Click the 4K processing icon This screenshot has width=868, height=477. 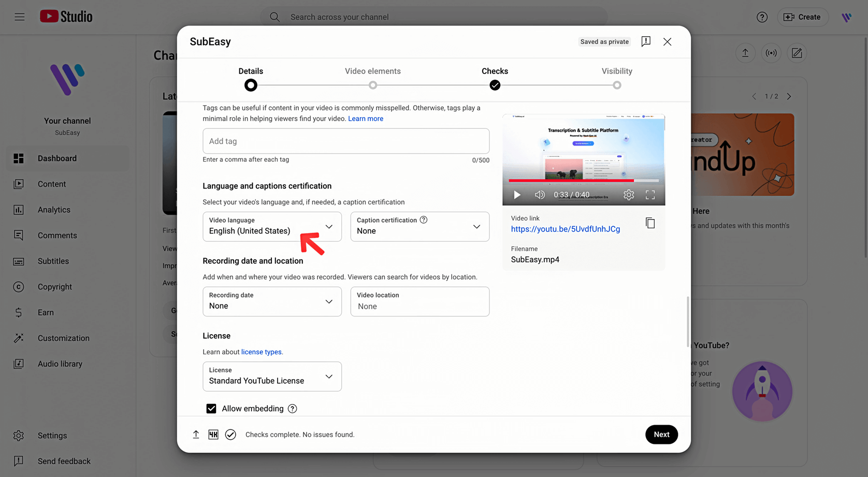[213, 435]
